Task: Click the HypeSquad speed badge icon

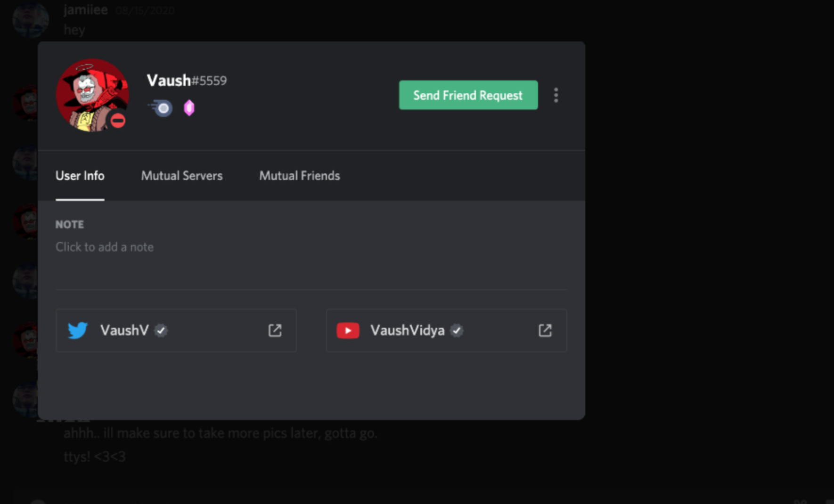Action: 160,108
